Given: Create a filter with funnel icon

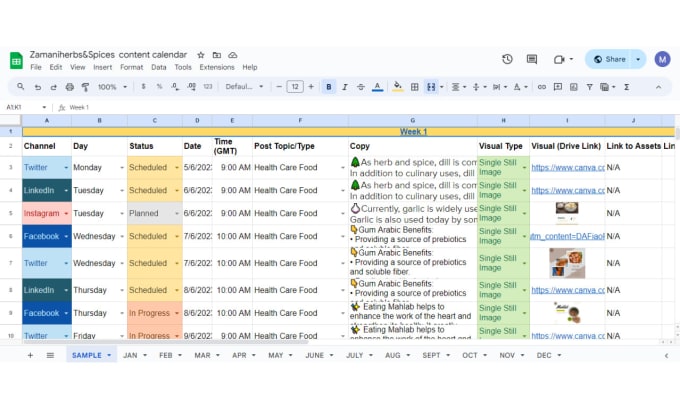Looking at the screenshot, I should coord(589,87).
